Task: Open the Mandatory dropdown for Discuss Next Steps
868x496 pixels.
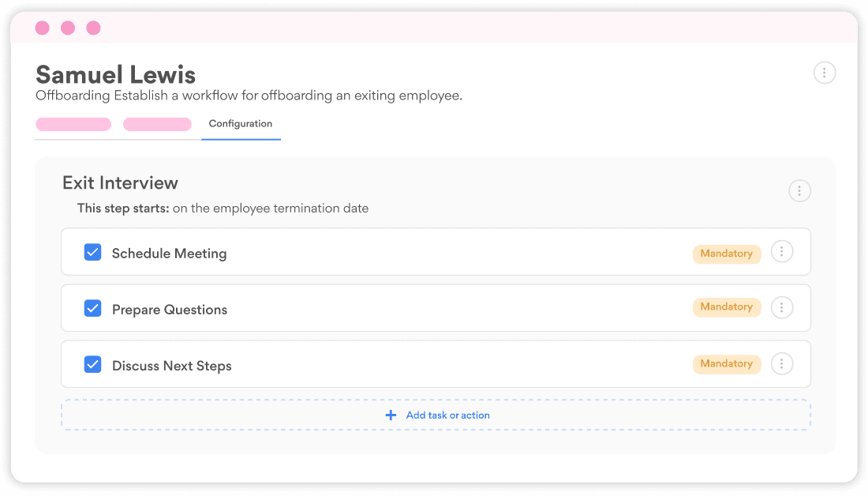Action: pos(726,363)
